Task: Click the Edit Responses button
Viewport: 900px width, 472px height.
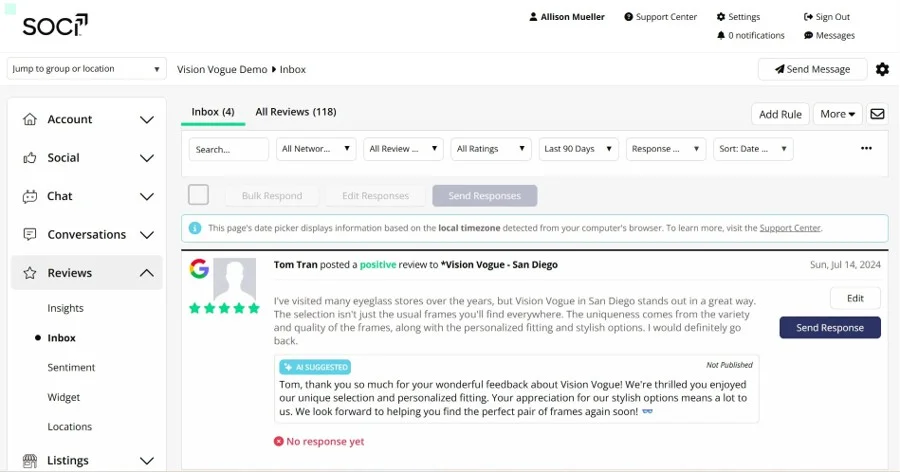Action: click(x=375, y=196)
